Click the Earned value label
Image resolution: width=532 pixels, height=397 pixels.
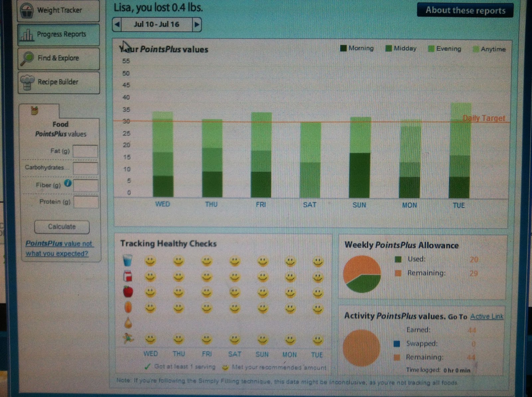[418, 330]
